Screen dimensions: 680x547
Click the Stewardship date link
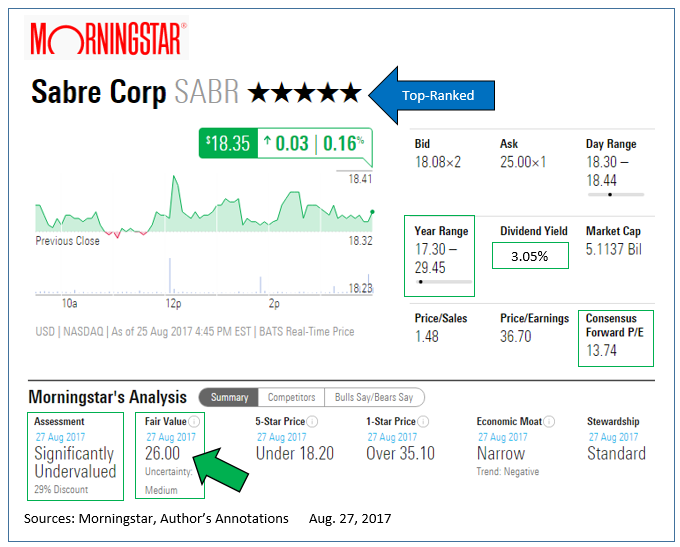(614, 437)
